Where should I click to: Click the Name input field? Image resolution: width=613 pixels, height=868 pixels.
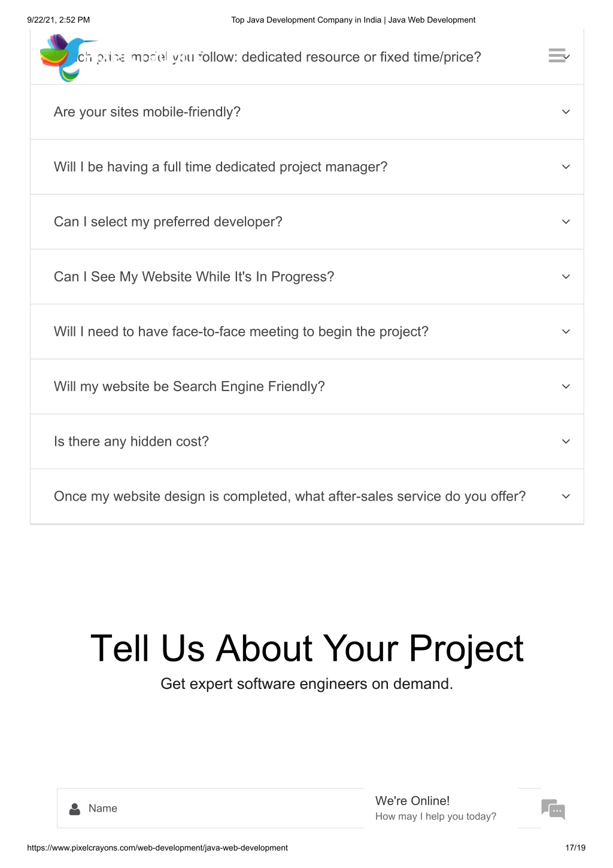(210, 808)
